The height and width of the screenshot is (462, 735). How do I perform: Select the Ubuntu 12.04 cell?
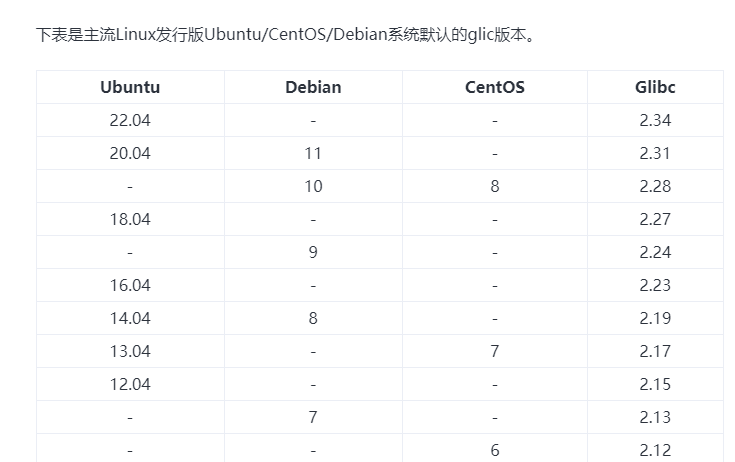(x=130, y=384)
